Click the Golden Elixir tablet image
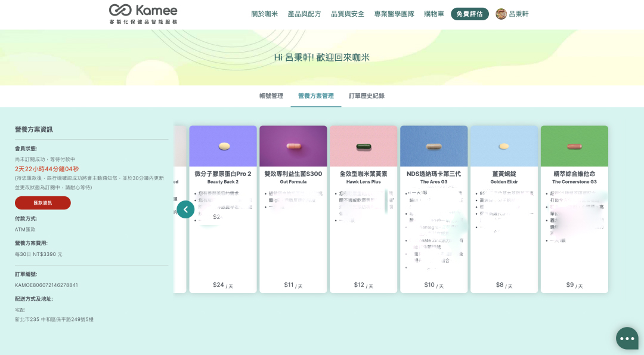Image resolution: width=644 pixels, height=355 pixels. [x=504, y=146]
